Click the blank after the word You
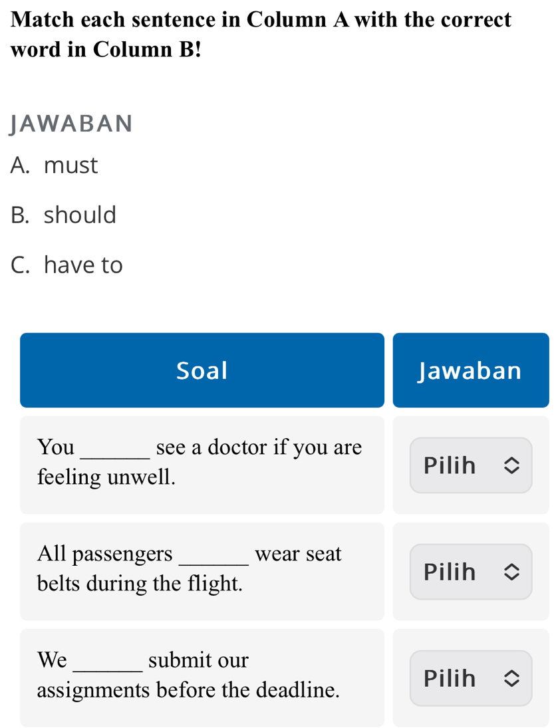 [x=114, y=451]
